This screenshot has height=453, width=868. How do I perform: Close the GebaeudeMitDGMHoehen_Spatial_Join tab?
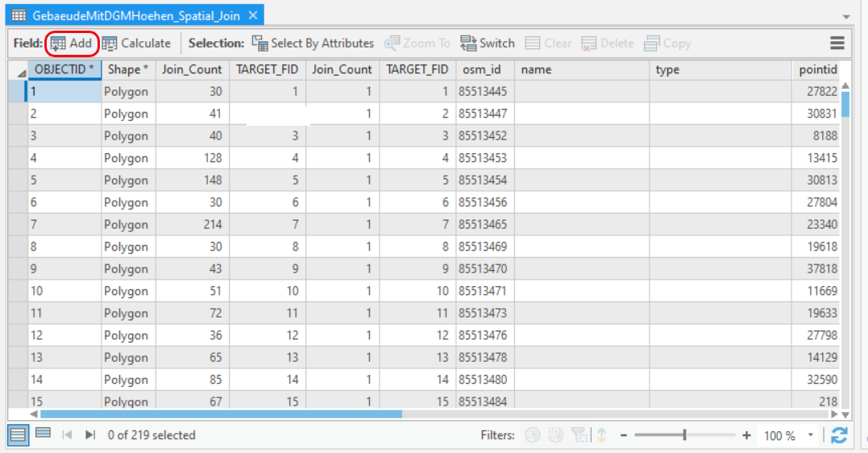pos(253,15)
